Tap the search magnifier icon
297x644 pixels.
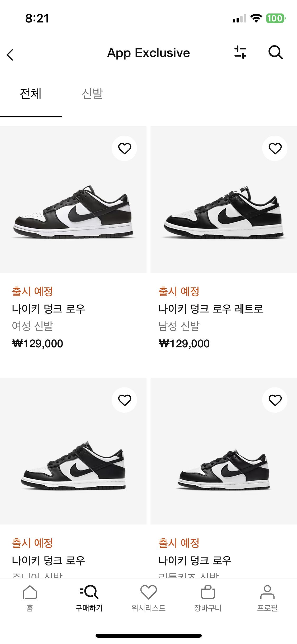275,52
